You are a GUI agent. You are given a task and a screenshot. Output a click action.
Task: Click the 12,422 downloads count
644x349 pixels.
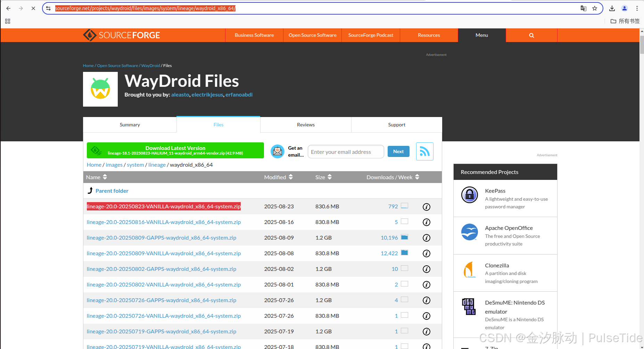pos(389,254)
